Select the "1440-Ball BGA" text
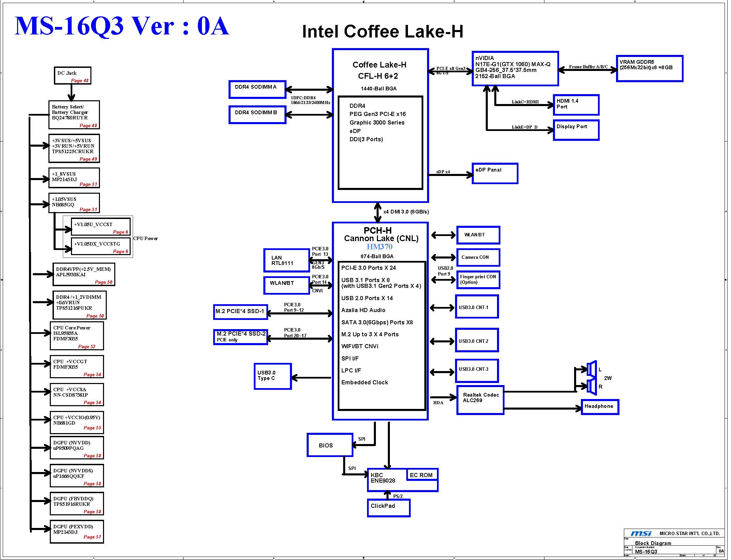The image size is (731, 560). coord(379,89)
